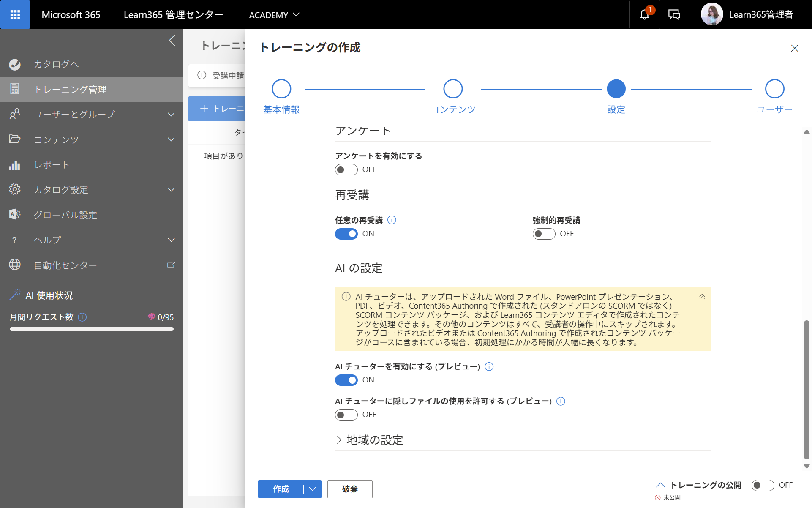Screen dimensions: 812x508
Task: Collapse the AI tutor notice with the double chevron
Action: [x=702, y=297]
